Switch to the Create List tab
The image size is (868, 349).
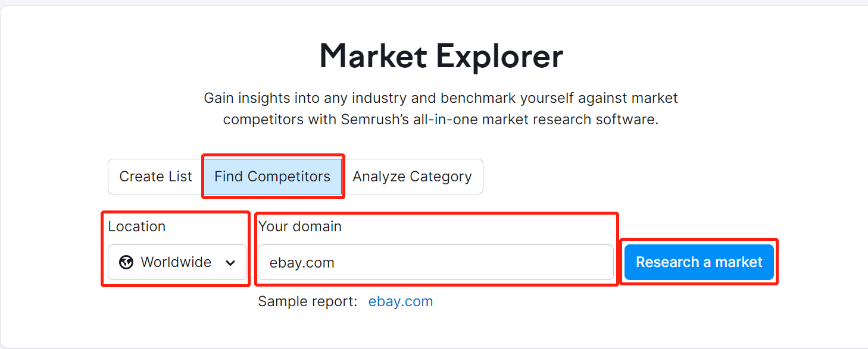click(x=155, y=177)
